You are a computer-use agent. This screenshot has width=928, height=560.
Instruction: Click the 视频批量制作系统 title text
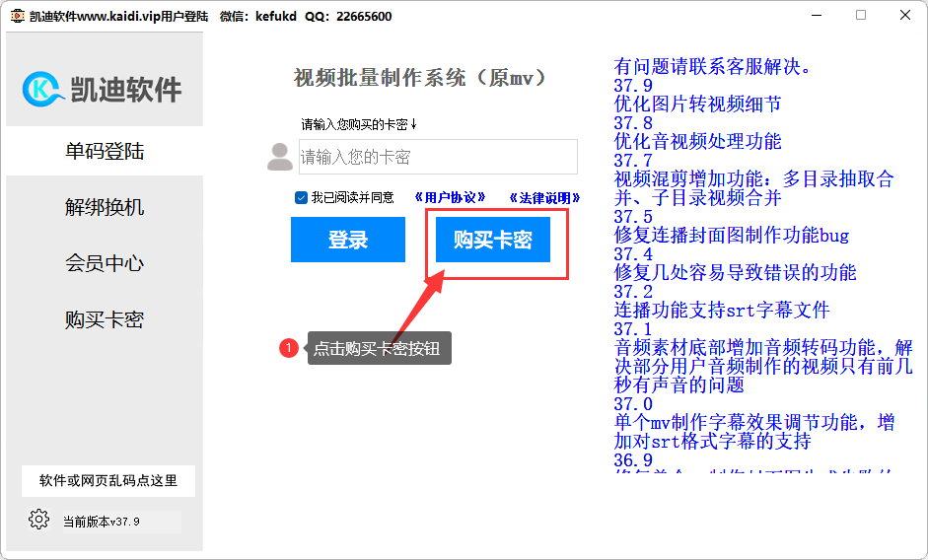click(x=419, y=78)
